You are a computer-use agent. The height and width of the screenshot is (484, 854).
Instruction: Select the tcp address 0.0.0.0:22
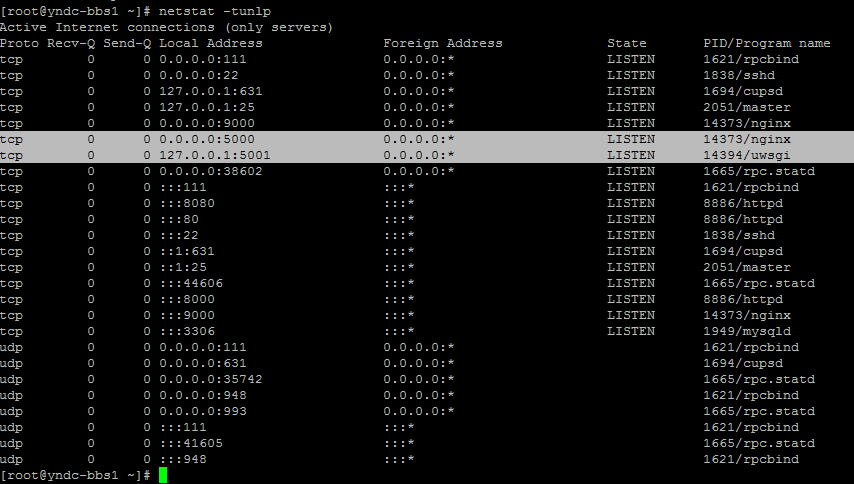pos(199,75)
